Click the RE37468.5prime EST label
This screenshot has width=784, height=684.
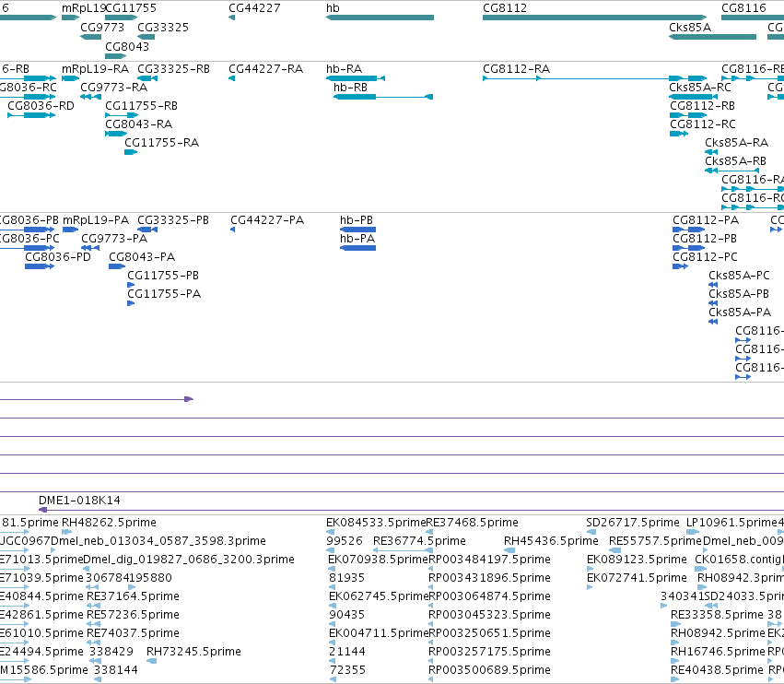[x=472, y=523]
